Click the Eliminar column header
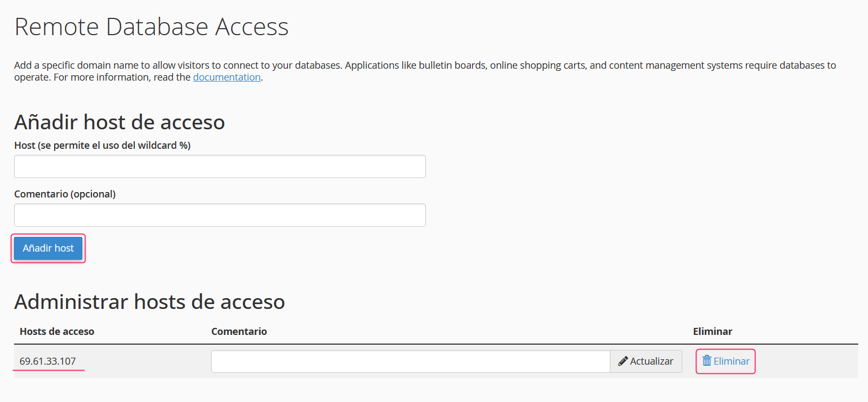 point(712,332)
